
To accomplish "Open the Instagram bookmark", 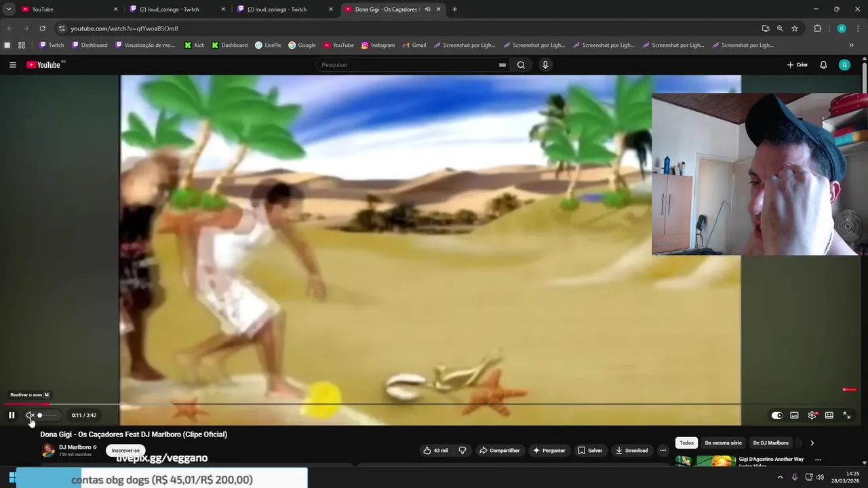I will click(378, 45).
